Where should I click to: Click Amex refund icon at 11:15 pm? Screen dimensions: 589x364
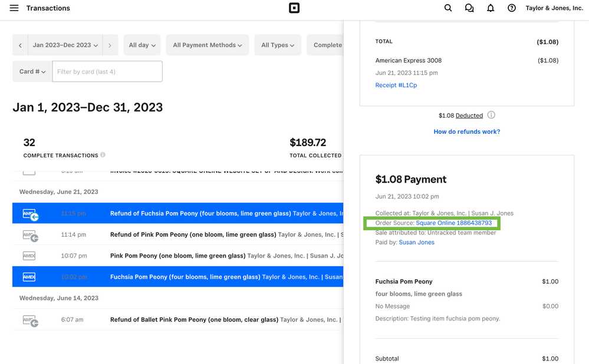pos(30,214)
